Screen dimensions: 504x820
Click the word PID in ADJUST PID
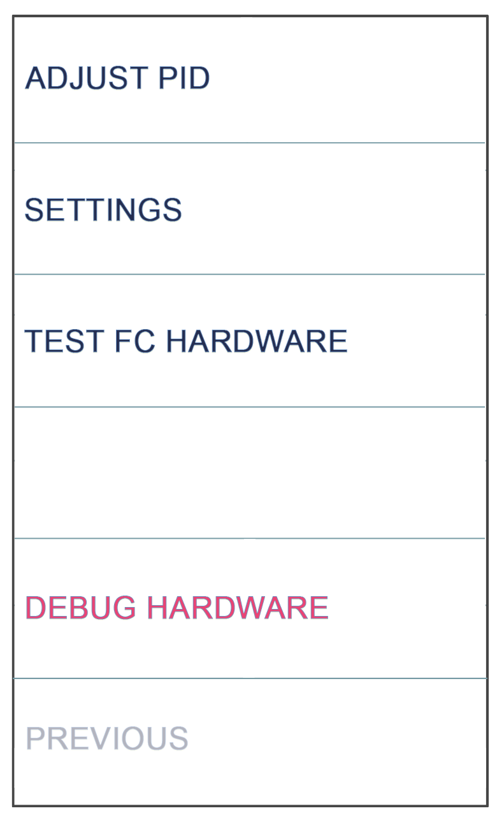click(184, 78)
